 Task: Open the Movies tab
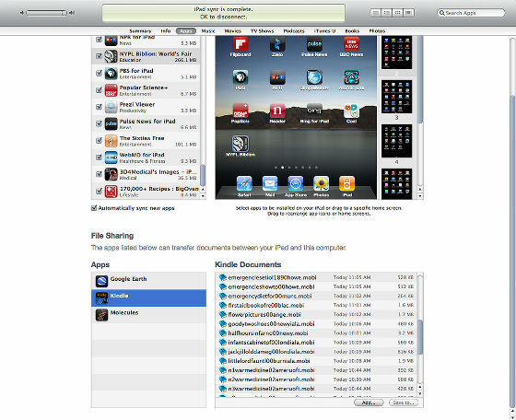(x=232, y=31)
